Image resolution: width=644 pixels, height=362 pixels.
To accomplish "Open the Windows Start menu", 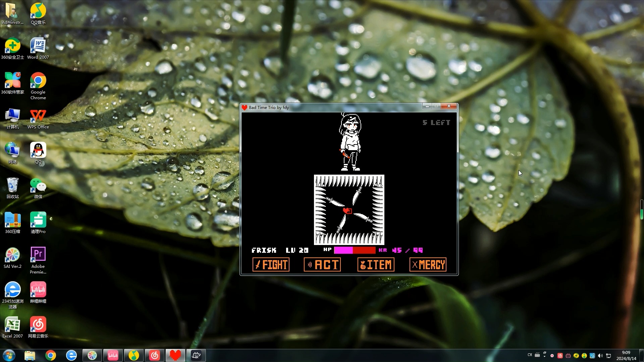I will [9, 355].
